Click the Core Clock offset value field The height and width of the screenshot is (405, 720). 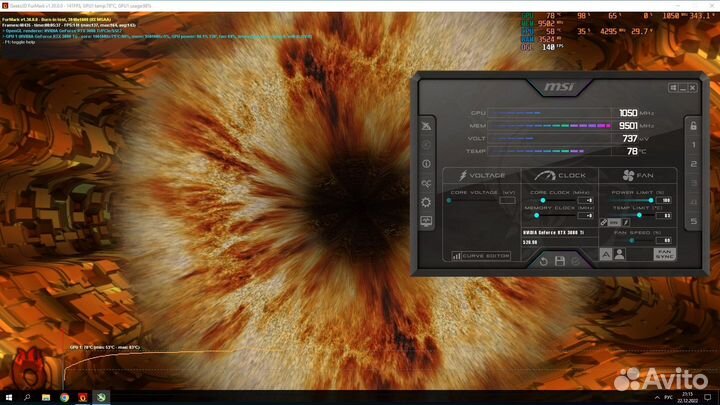585,200
